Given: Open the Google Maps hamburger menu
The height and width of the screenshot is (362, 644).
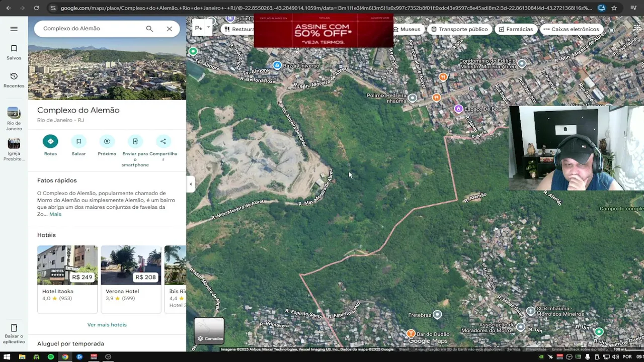Looking at the screenshot, I should pyautogui.click(x=14, y=29).
